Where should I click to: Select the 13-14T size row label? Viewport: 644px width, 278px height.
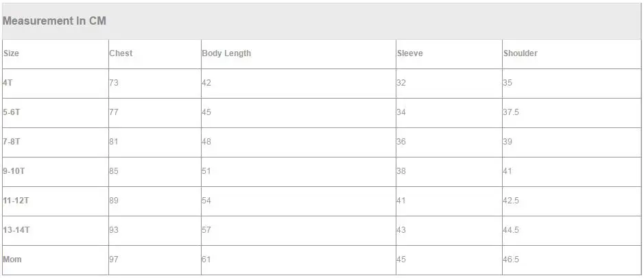pyautogui.click(x=16, y=230)
